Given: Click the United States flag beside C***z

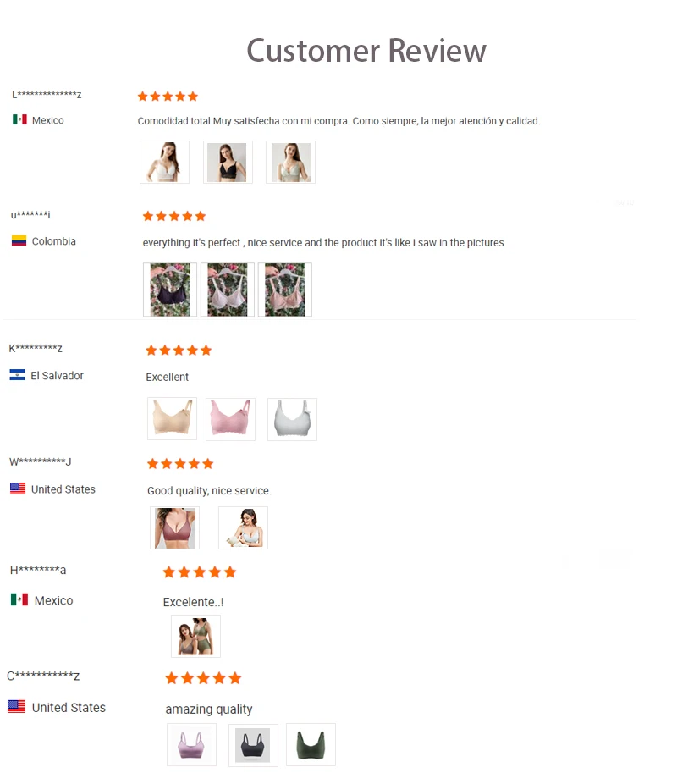Looking at the screenshot, I should [16, 706].
